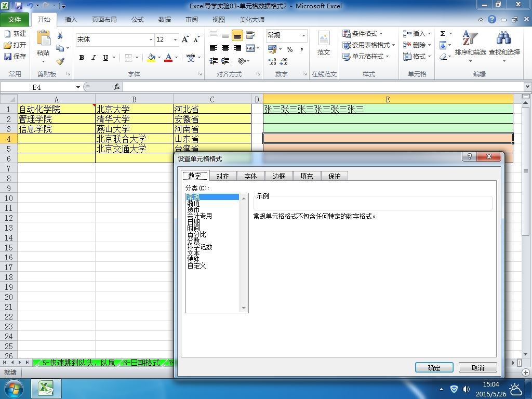Screen dimensions: 532x399
Task: Click the 粘贴 (Paste) clipboard icon
Action: [x=44, y=38]
